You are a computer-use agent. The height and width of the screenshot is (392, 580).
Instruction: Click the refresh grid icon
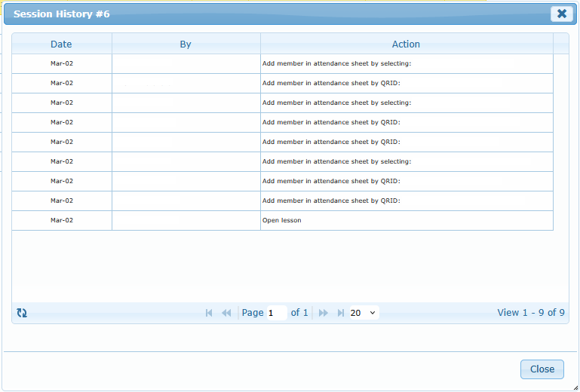coord(22,313)
